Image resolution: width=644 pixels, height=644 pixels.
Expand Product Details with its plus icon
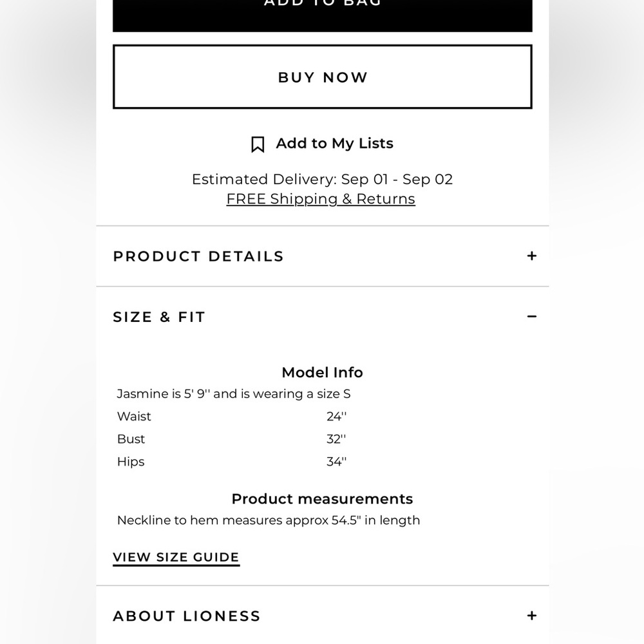tap(532, 256)
